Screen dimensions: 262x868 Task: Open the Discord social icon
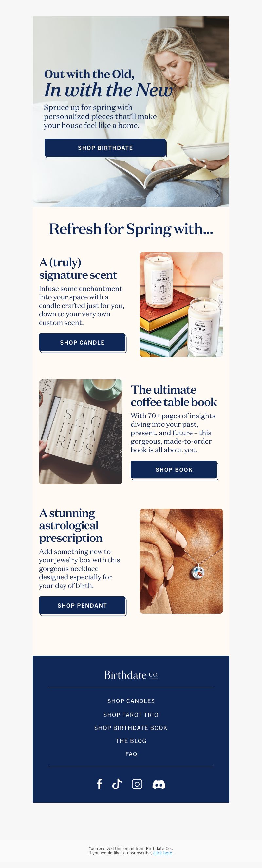pos(159,785)
